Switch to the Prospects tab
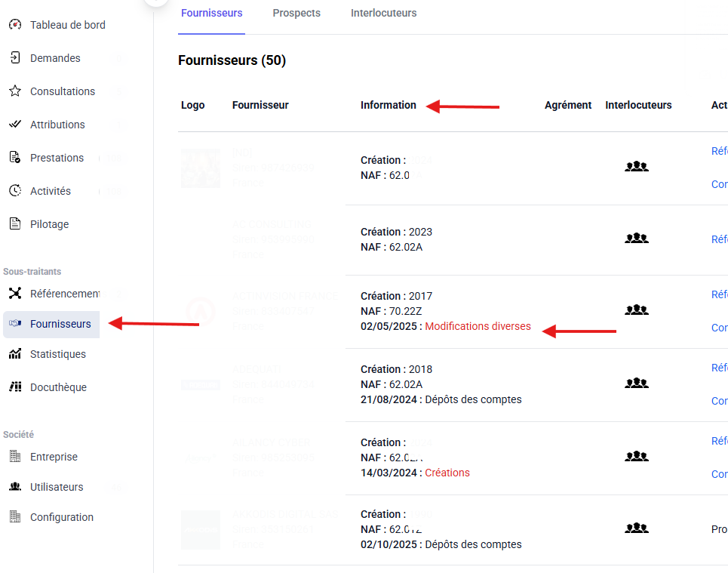728x573 pixels. point(296,13)
